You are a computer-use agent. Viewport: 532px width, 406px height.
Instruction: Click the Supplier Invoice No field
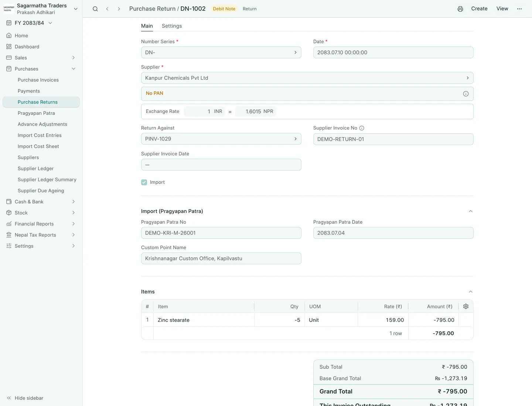coord(393,139)
